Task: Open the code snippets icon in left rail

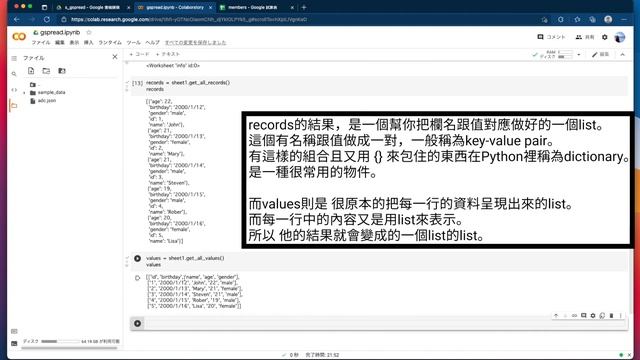Action: pos(14,90)
